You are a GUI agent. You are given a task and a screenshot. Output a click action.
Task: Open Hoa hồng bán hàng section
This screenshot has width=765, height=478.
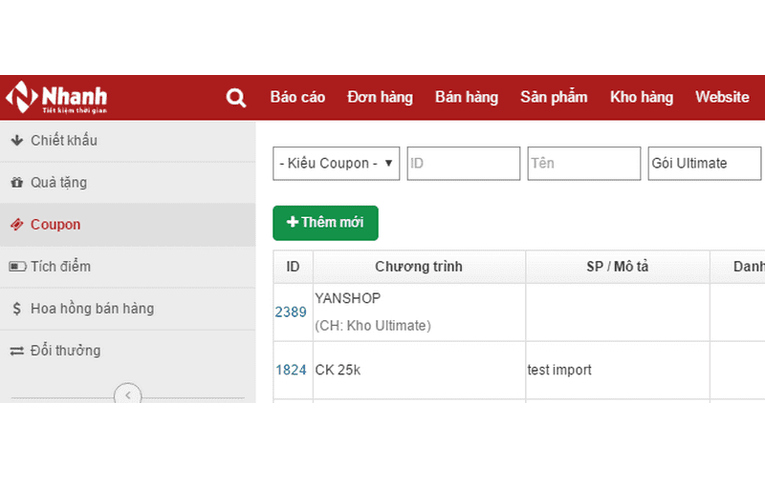(128, 308)
